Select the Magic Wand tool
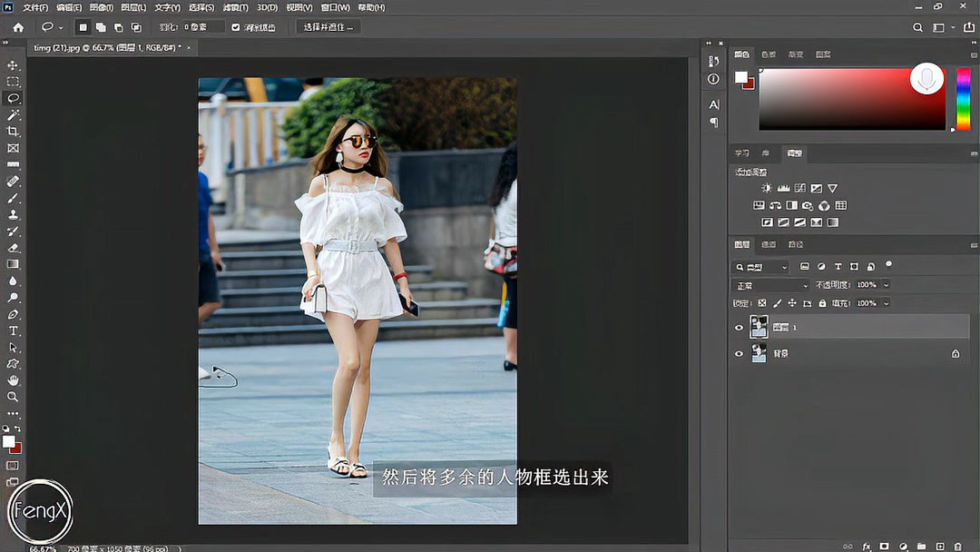Viewport: 980px width, 552px height. click(x=13, y=115)
